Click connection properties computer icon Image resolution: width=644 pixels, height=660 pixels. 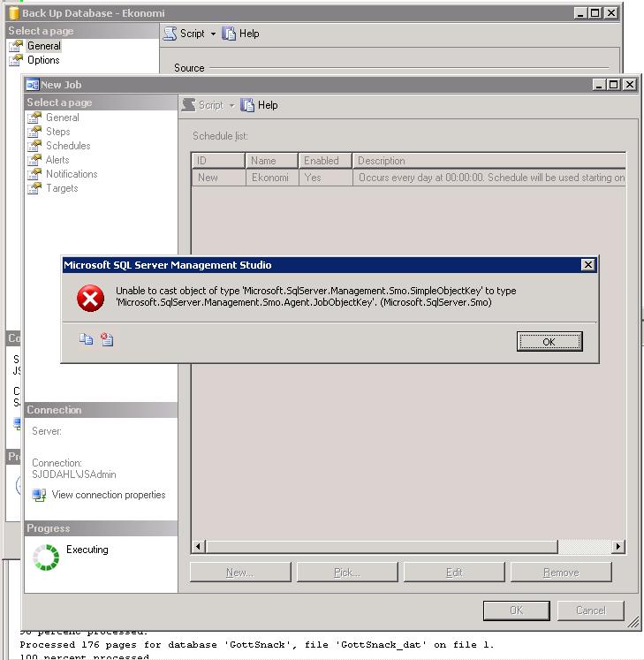coord(39,495)
